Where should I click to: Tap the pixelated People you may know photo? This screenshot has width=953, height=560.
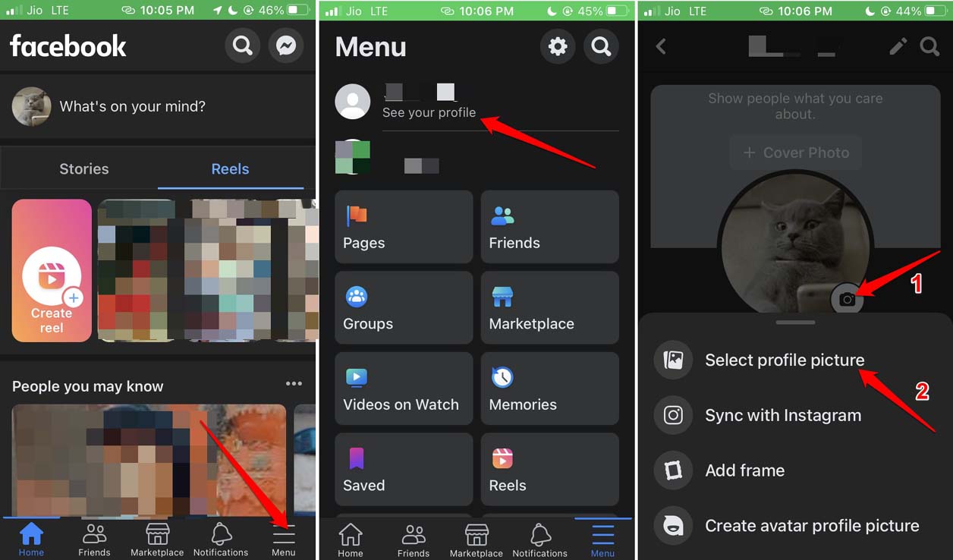click(x=149, y=460)
